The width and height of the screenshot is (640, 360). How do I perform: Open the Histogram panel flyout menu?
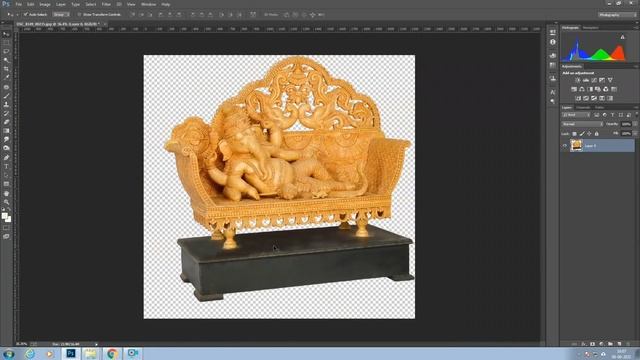(x=636, y=28)
